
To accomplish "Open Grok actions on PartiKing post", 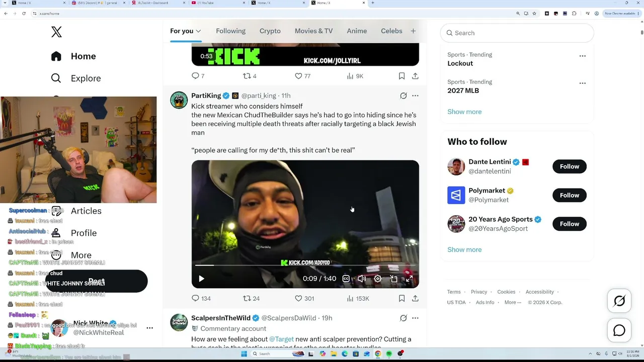I will pos(404,96).
